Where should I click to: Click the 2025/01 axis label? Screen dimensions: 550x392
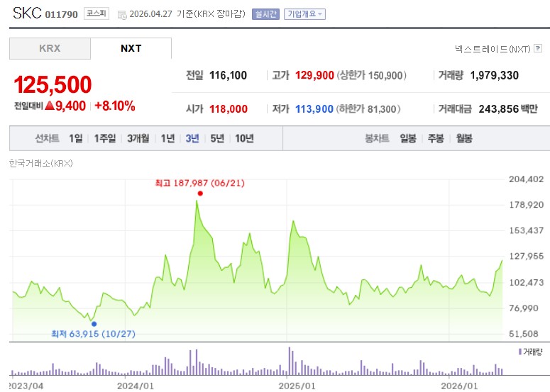[297, 386]
